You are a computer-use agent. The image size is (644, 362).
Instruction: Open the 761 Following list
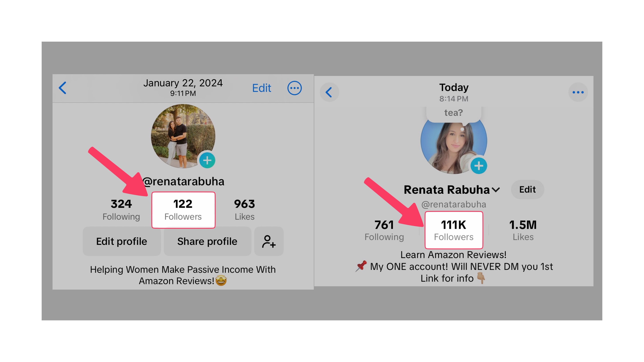[384, 230]
